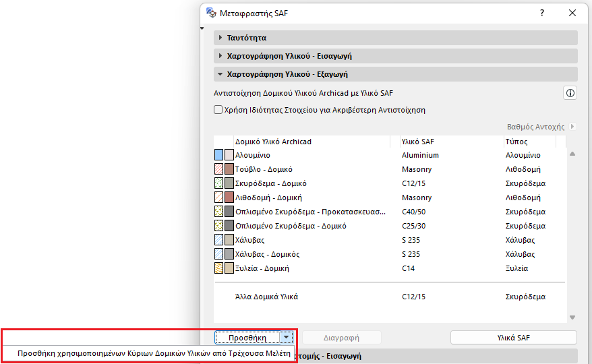Click the hatch icon for Χάλυβας - Δομικός
Viewport: 592px width, 364px height.
tap(218, 254)
